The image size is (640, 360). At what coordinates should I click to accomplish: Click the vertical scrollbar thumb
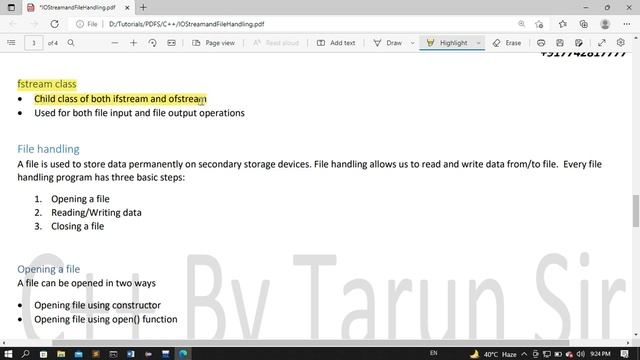click(x=636, y=211)
